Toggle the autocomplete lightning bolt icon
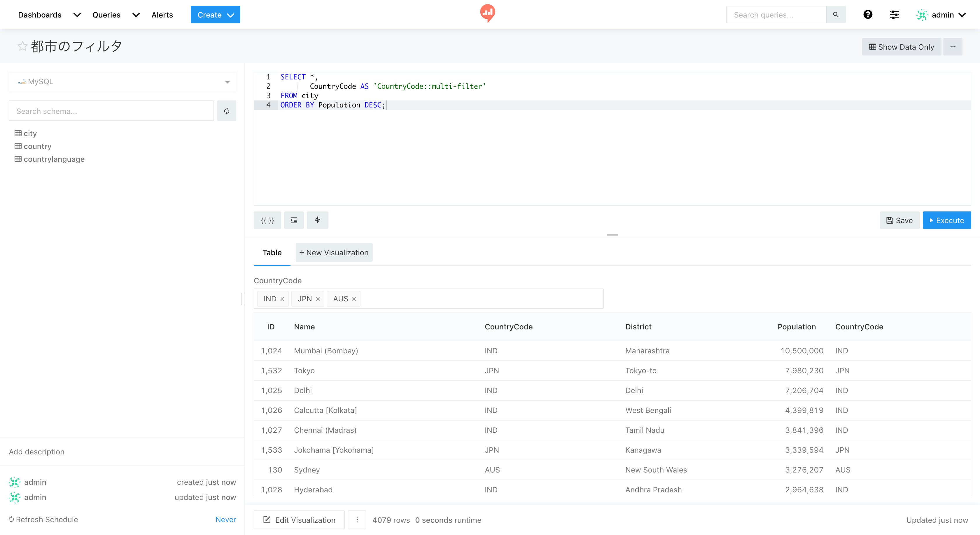The height and width of the screenshot is (535, 980). click(x=317, y=220)
